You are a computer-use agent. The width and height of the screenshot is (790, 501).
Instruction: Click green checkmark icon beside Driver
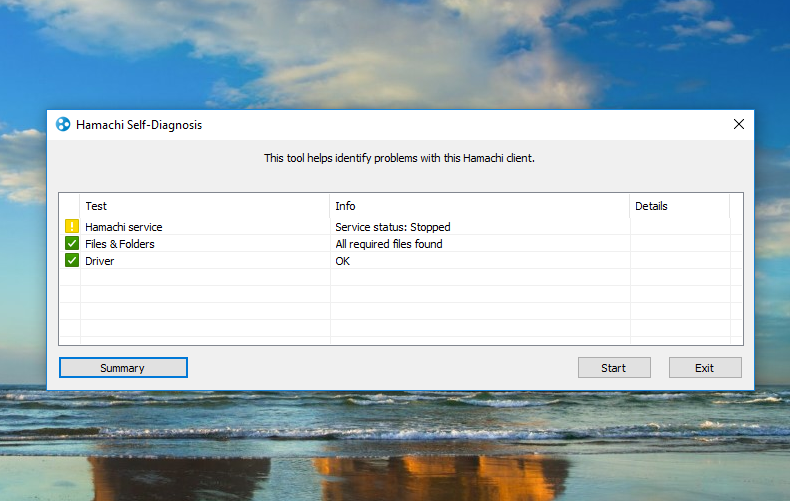pyautogui.click(x=72, y=261)
